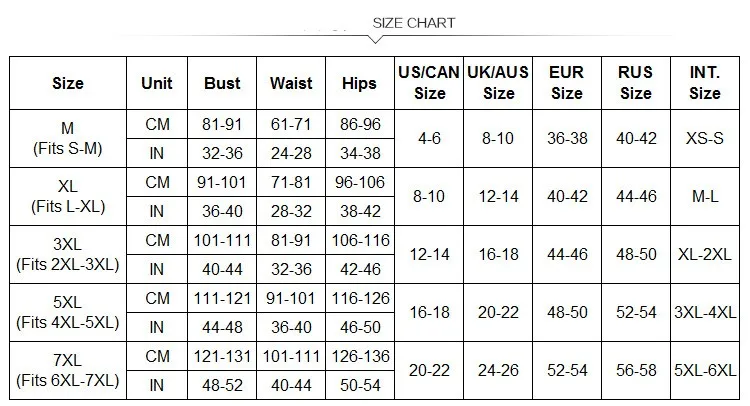Select the 5XL (Fits 4XL-5XL) size cell
The height and width of the screenshot is (406, 750).
pos(68,312)
